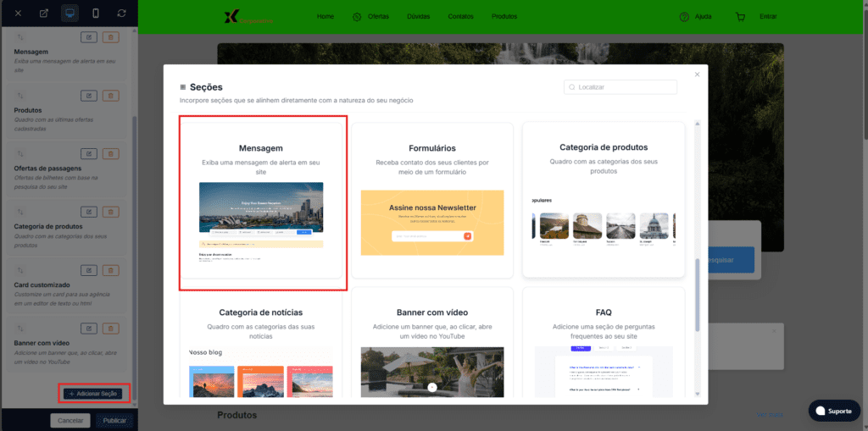This screenshot has height=431, width=868.
Task: Edit the Ofertas de passagens section
Action: [x=88, y=153]
